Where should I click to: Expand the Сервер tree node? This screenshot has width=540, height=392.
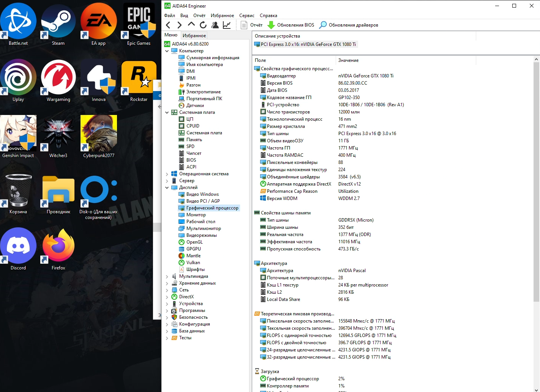(167, 181)
